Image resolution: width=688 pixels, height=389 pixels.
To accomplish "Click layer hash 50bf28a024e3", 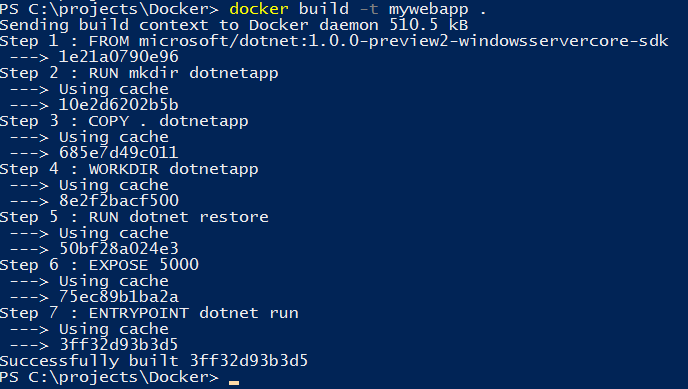I will point(118,249).
